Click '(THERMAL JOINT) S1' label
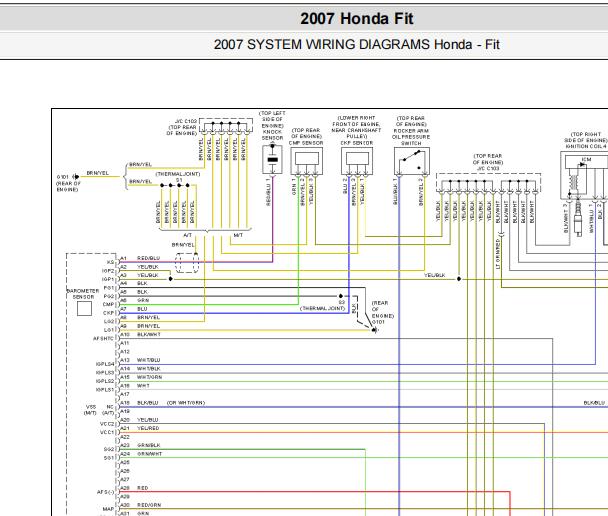 [x=178, y=177]
